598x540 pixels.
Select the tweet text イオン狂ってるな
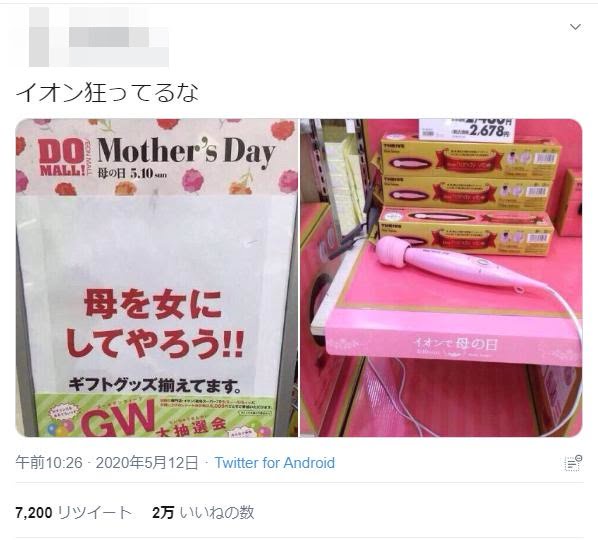(107, 92)
